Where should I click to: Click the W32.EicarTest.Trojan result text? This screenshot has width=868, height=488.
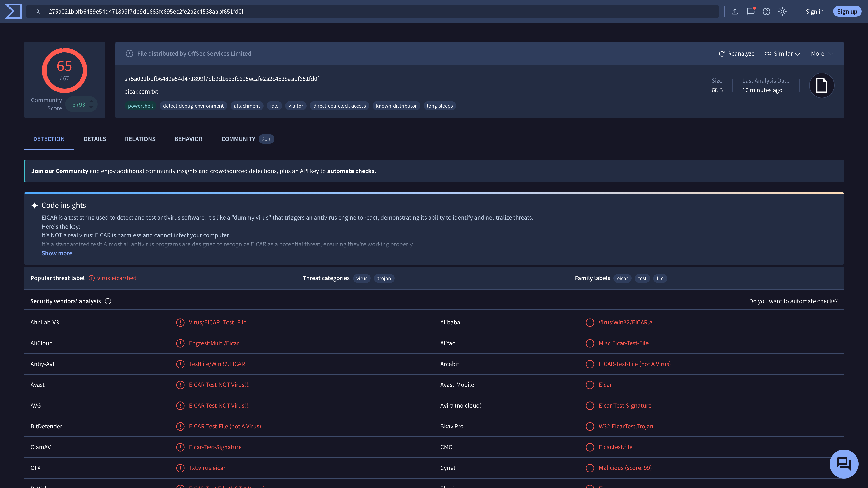pyautogui.click(x=626, y=426)
